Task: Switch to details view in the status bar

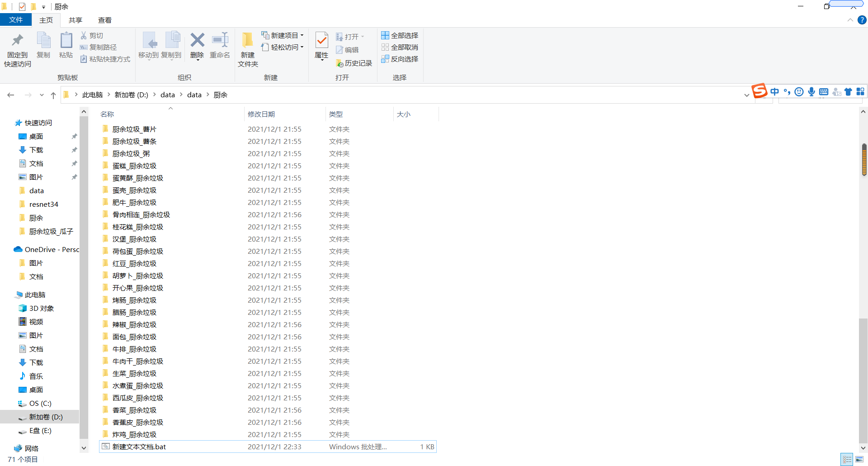Action: coord(848,459)
